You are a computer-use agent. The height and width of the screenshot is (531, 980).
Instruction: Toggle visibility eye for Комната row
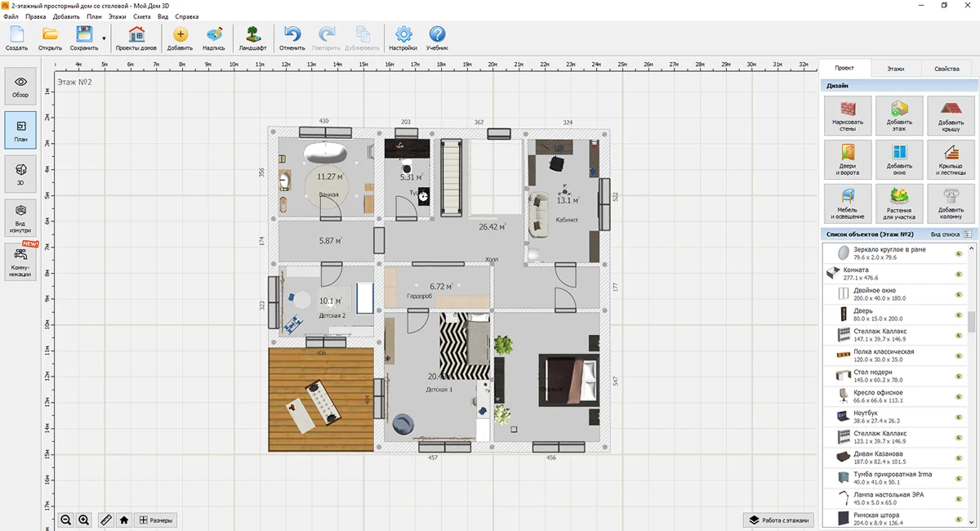(x=959, y=274)
